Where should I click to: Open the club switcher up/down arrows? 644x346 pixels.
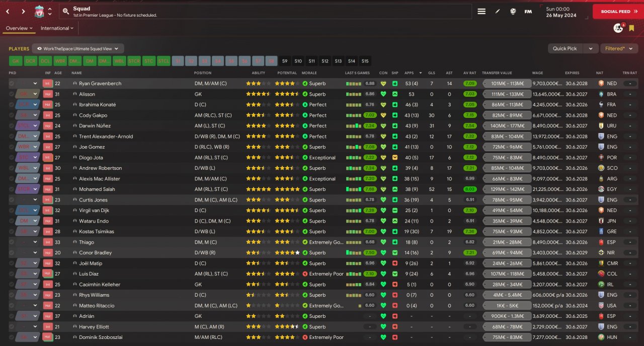[50, 11]
